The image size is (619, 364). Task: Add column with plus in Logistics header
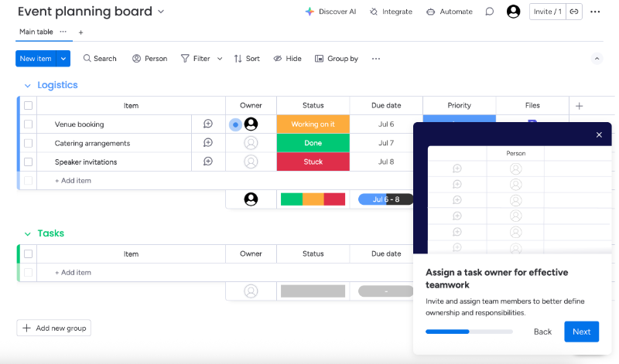(x=579, y=106)
